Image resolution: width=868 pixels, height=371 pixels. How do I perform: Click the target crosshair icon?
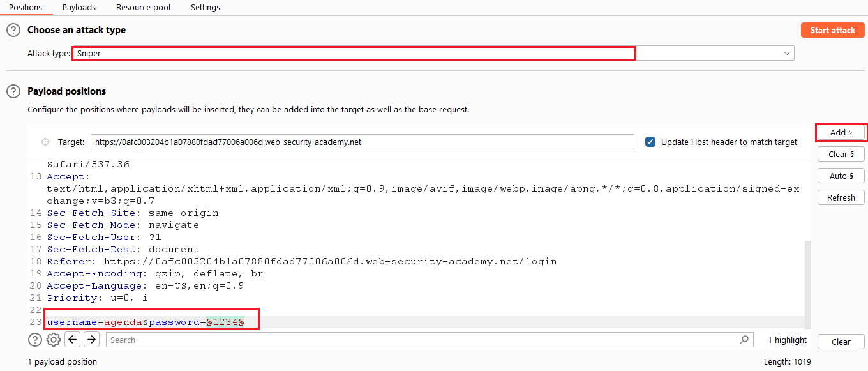tap(45, 142)
